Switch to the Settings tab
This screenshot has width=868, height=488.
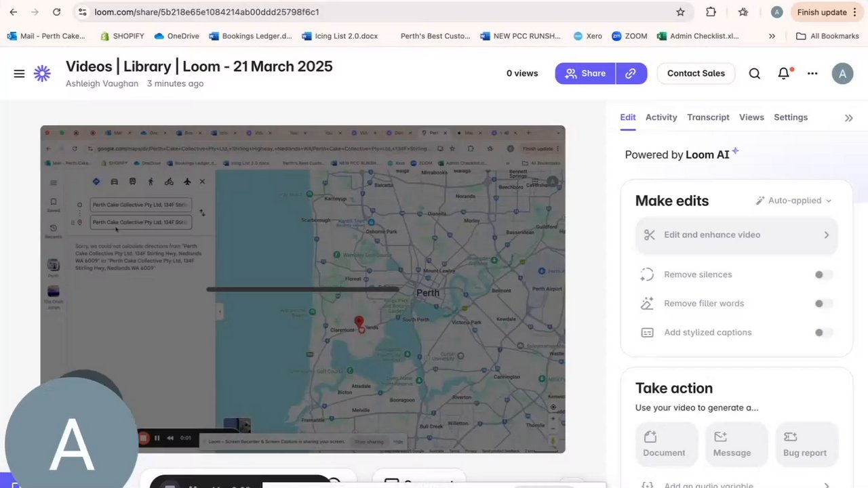tap(791, 117)
